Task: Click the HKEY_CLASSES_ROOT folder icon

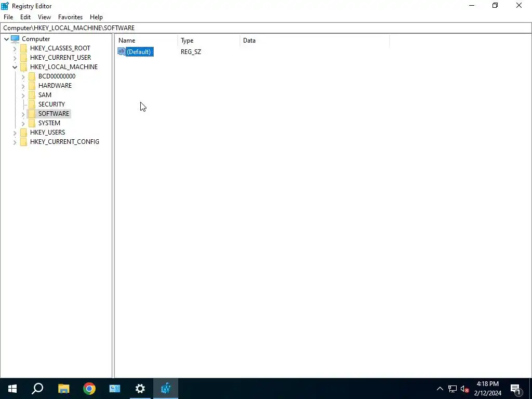Action: [23, 48]
